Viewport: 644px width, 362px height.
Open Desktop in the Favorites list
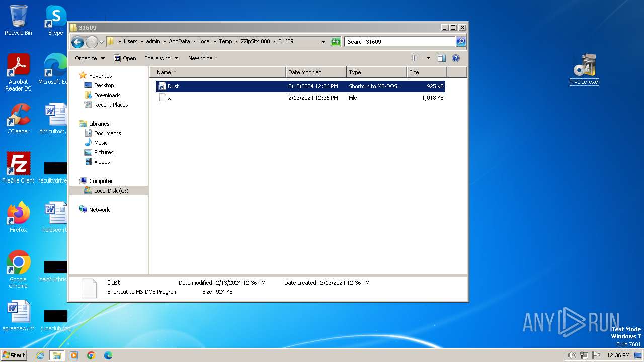click(104, 85)
